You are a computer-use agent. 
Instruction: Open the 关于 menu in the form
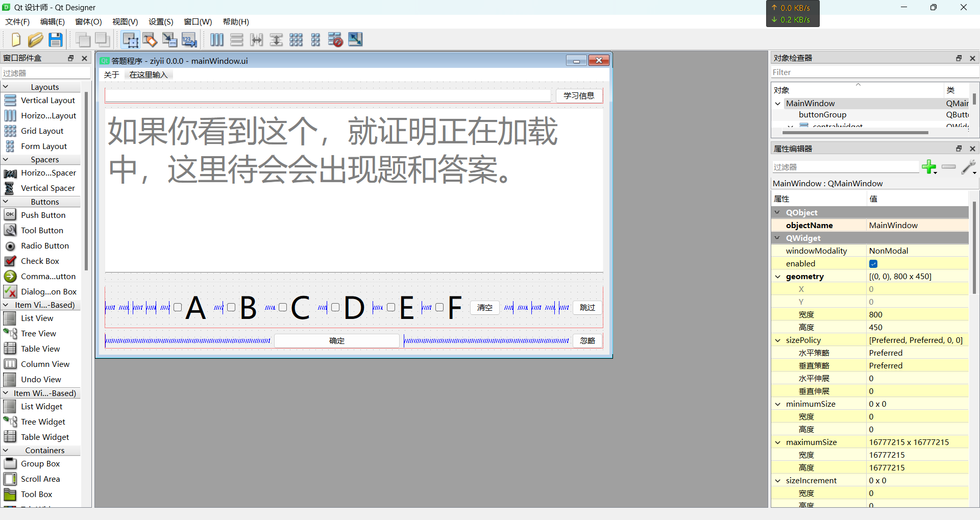point(111,75)
